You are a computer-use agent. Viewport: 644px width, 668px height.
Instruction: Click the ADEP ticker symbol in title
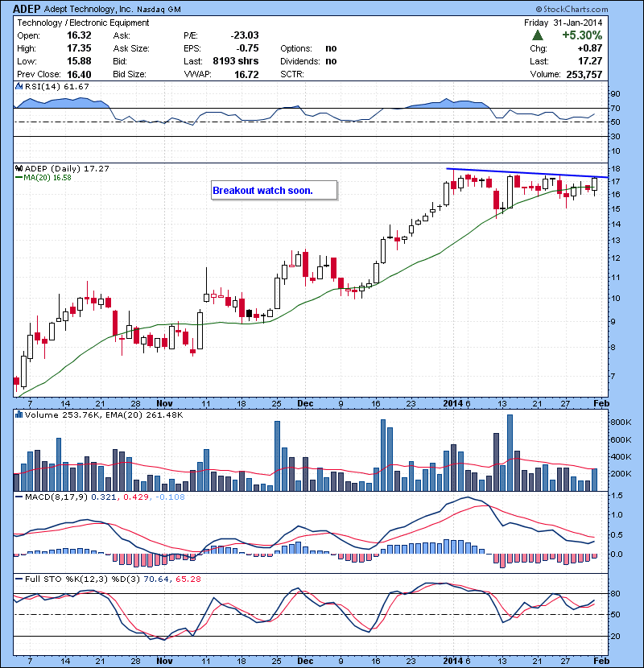pyautogui.click(x=27, y=9)
